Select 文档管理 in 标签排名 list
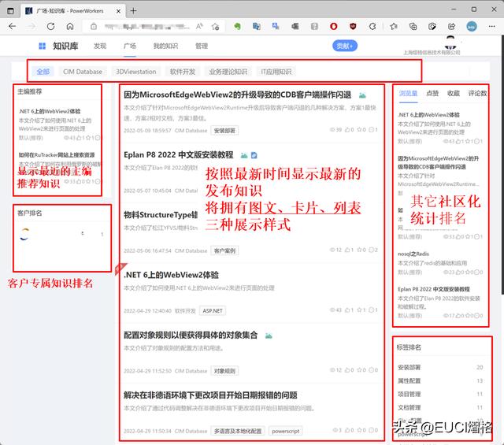 point(409,408)
